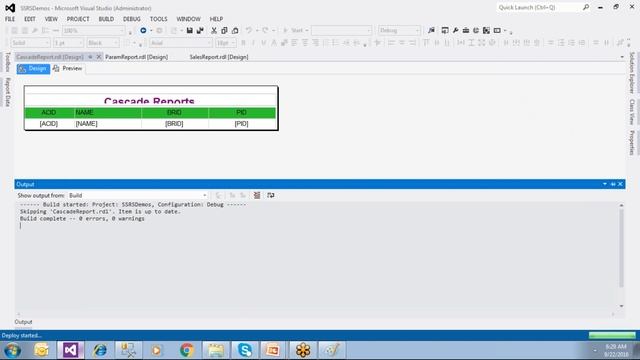This screenshot has width=640, height=360.
Task: Open the DEBUG menu
Action: [x=131, y=19]
